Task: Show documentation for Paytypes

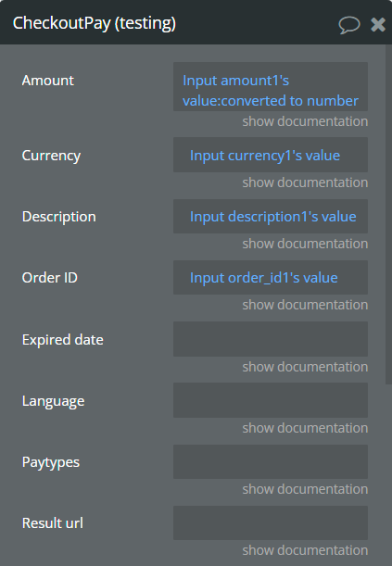Action: click(305, 489)
